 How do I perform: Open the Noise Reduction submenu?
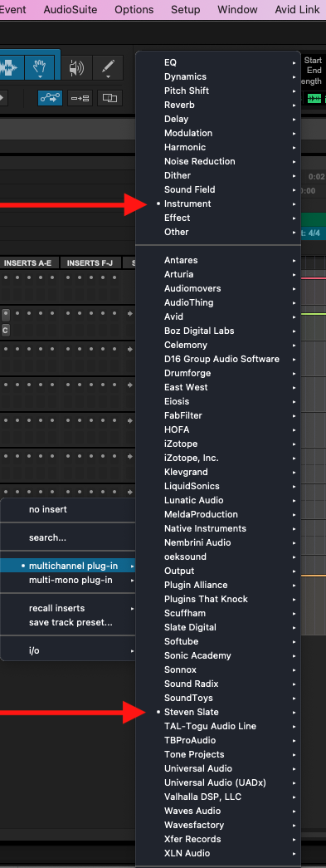tap(218, 161)
